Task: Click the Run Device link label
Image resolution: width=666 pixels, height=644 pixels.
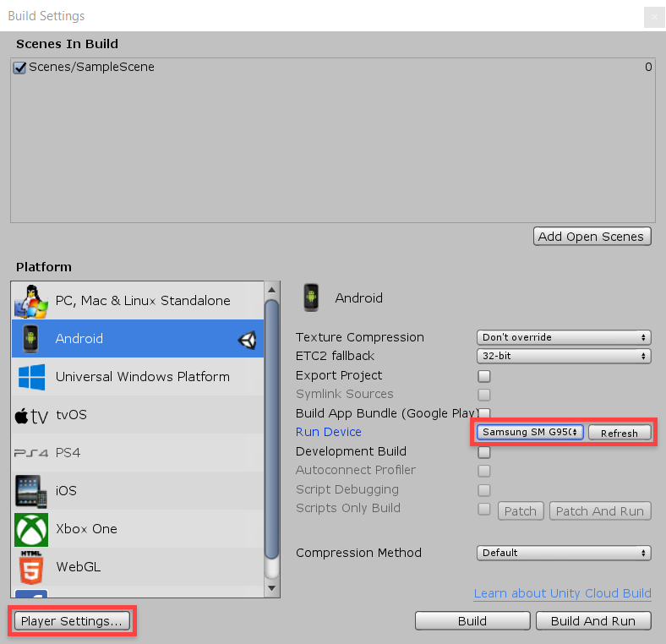Action: 328,432
